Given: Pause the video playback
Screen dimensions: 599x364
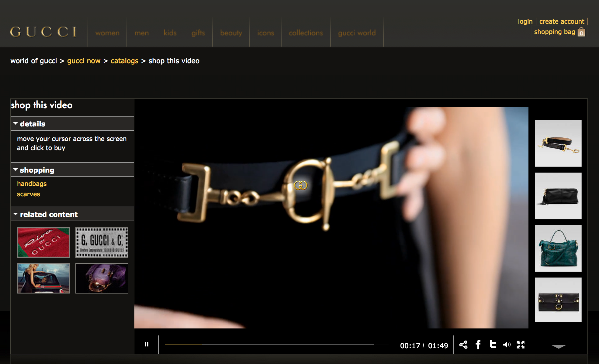Looking at the screenshot, I should [x=147, y=344].
